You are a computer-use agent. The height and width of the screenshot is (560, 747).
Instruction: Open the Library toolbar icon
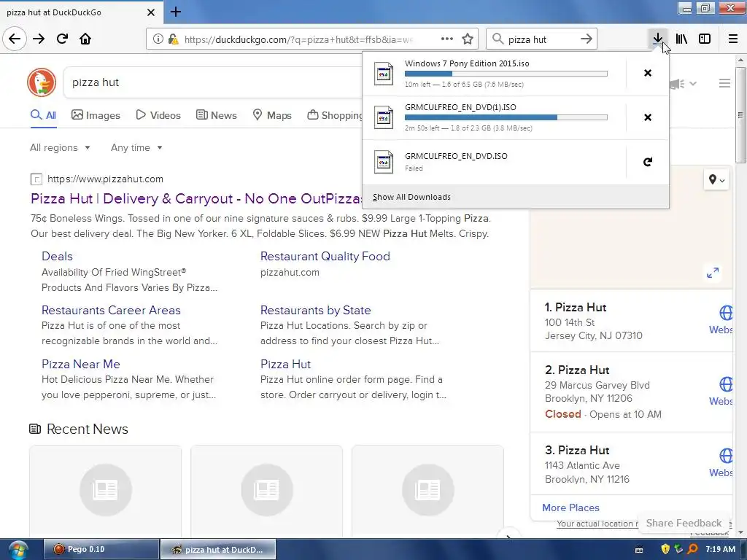681,39
